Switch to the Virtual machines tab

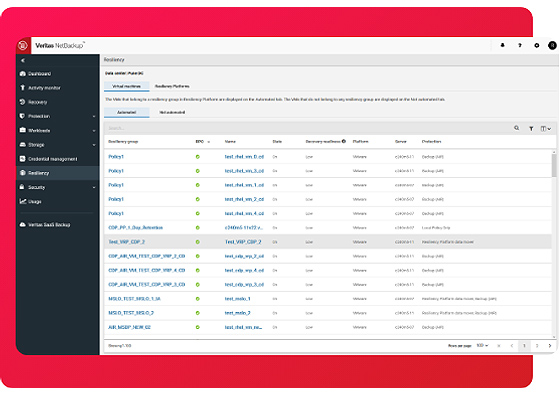coord(126,86)
